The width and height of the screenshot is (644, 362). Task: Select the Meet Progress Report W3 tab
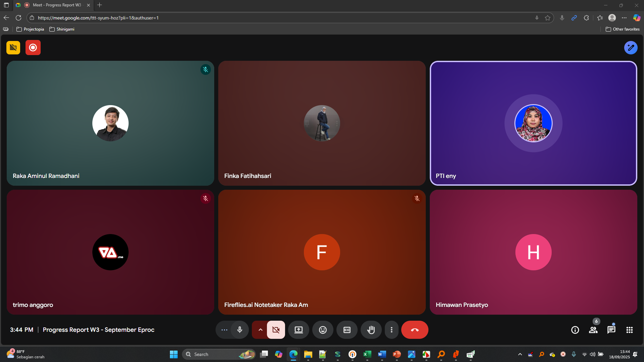click(57, 5)
